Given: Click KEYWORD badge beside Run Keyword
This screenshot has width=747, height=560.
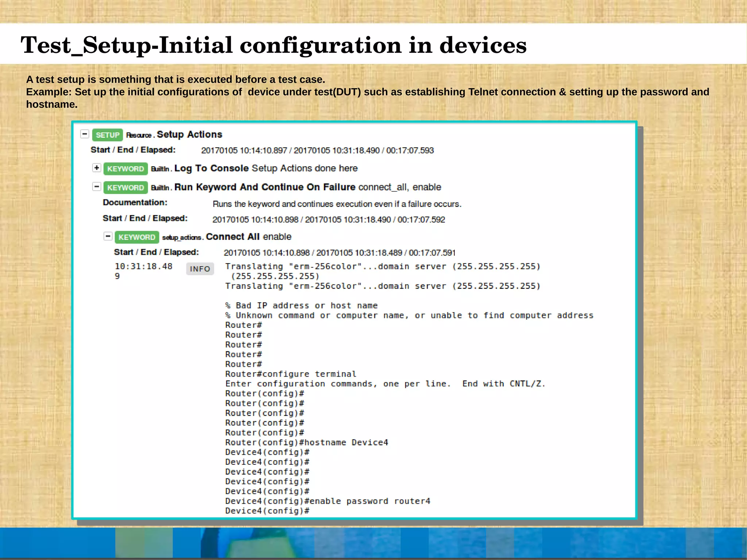Looking at the screenshot, I should point(125,187).
